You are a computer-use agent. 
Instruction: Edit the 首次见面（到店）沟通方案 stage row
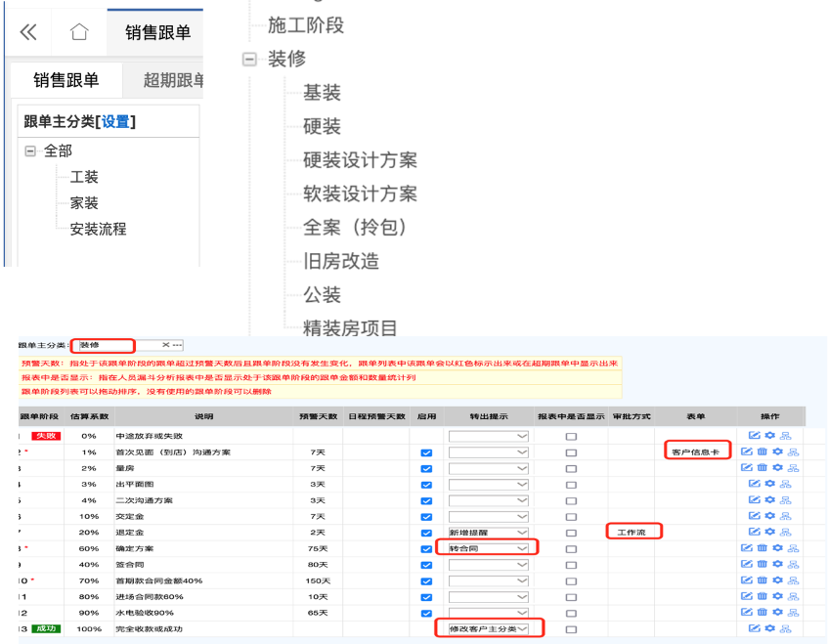click(x=746, y=451)
